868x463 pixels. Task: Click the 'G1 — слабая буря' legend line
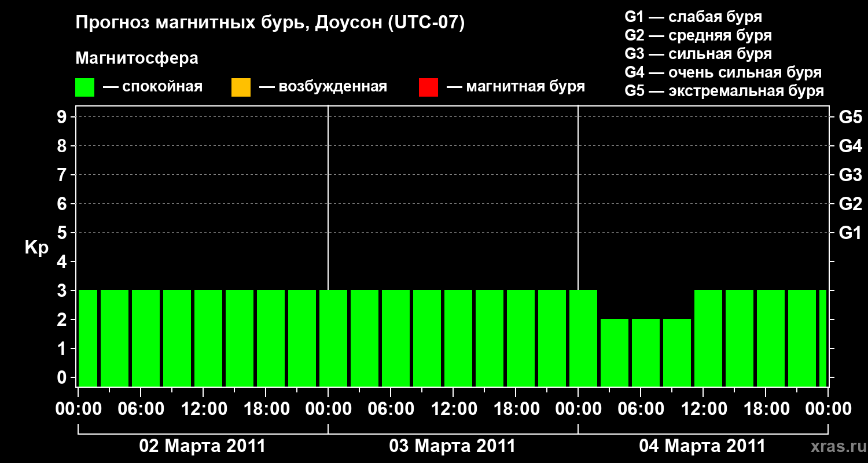pos(693,17)
